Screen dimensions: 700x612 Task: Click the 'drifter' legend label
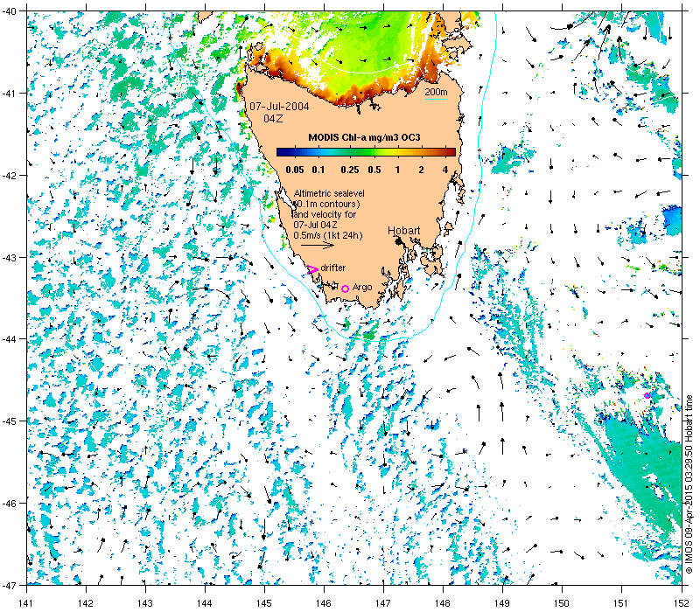pyautogui.click(x=333, y=268)
